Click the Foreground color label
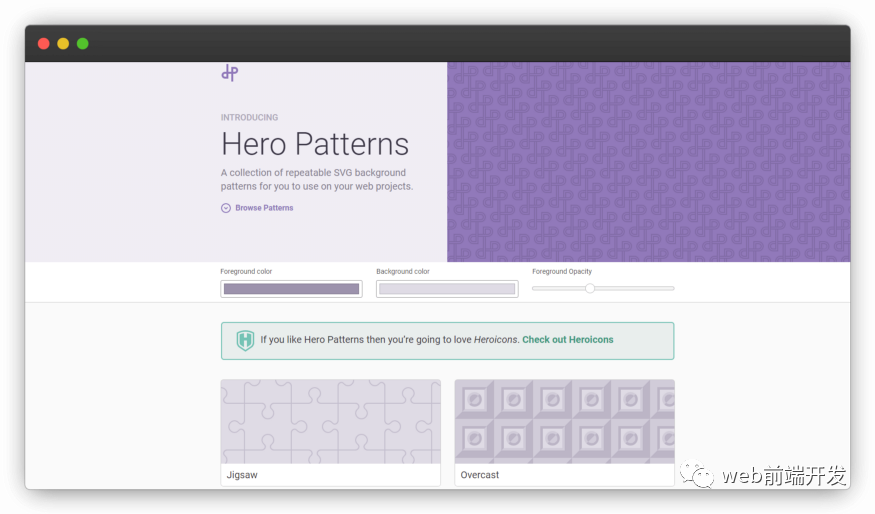The width and height of the screenshot is (875, 514). (x=246, y=271)
